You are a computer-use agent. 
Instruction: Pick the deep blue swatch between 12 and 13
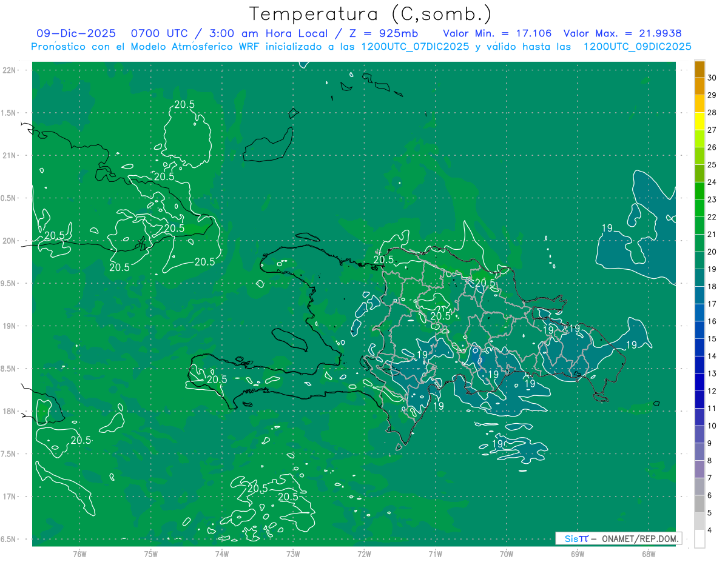699,383
